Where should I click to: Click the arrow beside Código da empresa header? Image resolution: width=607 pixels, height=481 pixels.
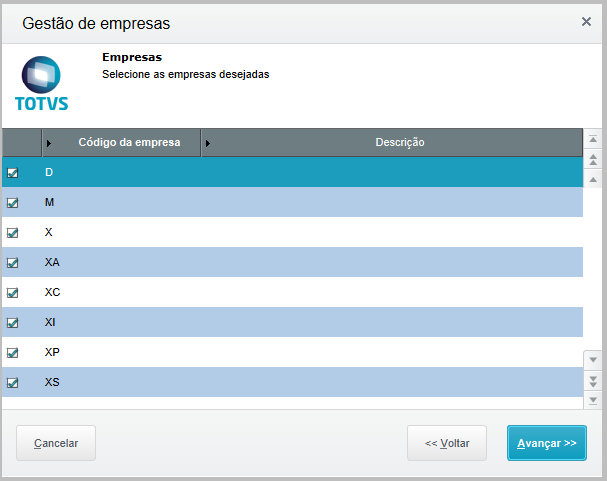click(x=49, y=143)
